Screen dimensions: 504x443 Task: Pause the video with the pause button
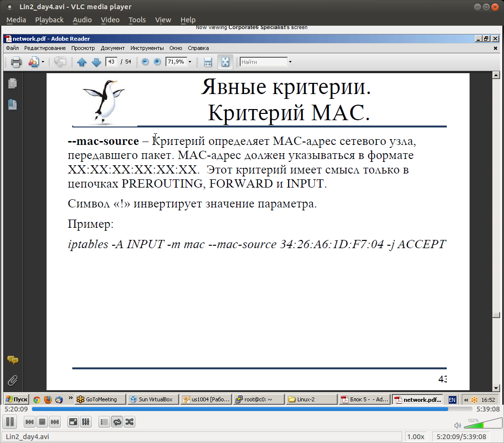[x=11, y=422]
